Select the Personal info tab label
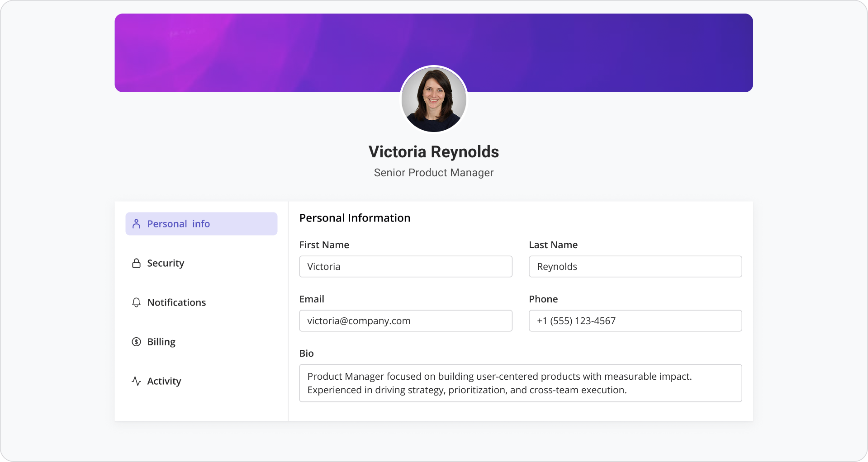The width and height of the screenshot is (868, 462). (x=178, y=224)
